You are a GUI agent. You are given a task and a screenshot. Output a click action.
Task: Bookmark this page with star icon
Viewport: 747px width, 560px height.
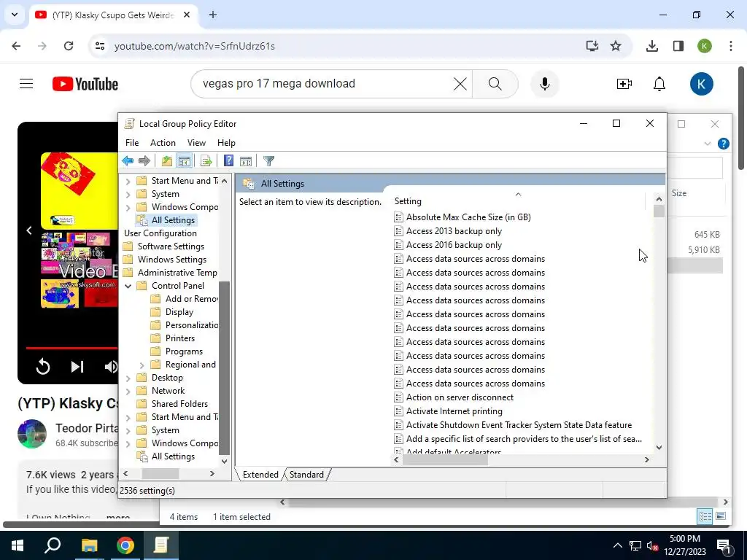(x=616, y=46)
